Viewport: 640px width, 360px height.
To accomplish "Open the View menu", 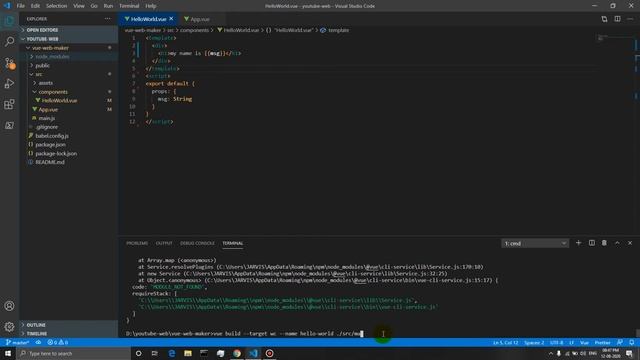I will click(79, 6).
